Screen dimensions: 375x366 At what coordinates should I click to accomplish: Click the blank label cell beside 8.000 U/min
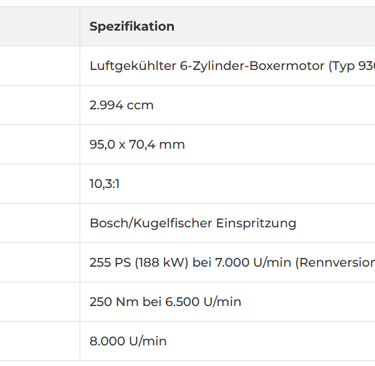[x=40, y=341]
